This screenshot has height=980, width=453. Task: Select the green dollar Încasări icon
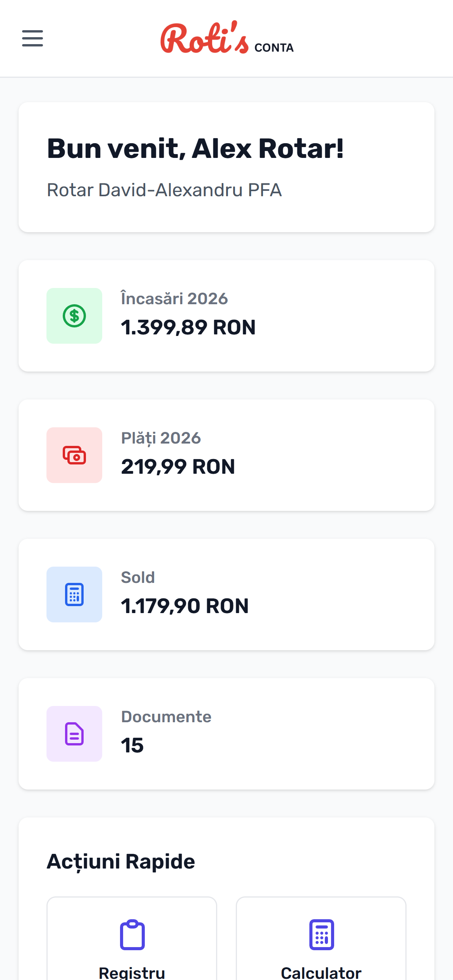(x=74, y=315)
